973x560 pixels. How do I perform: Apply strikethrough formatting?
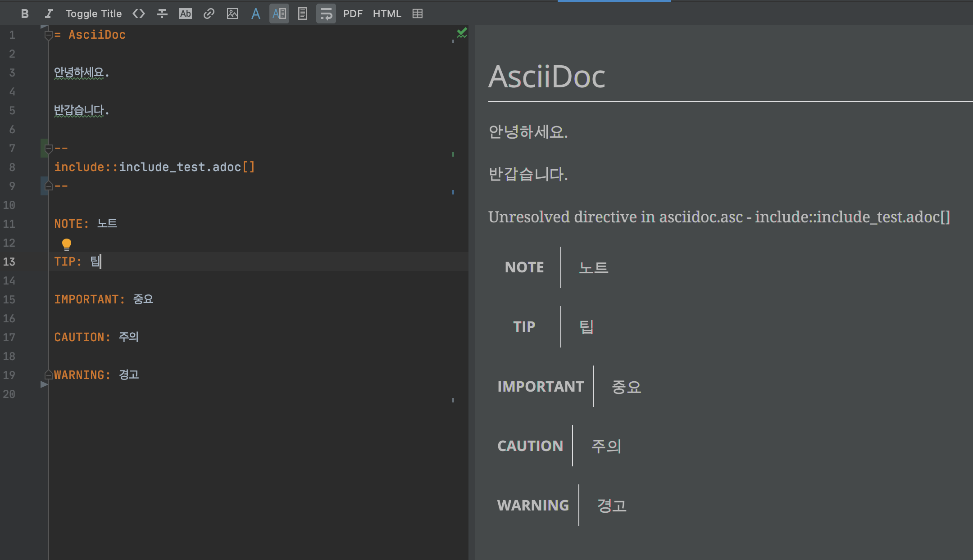pos(162,14)
